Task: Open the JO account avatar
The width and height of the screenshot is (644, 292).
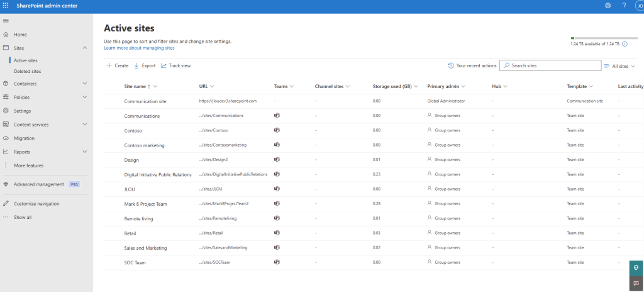Action: (640, 6)
